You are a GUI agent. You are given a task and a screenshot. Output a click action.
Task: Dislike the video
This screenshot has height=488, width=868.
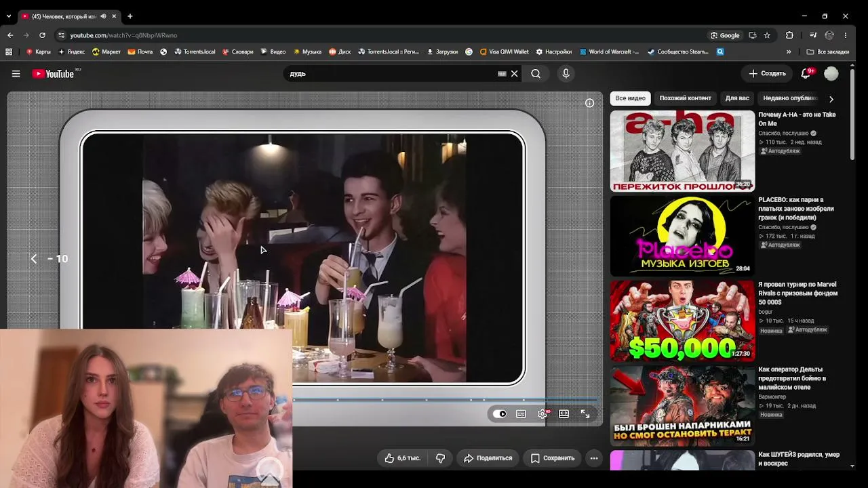coord(440,458)
